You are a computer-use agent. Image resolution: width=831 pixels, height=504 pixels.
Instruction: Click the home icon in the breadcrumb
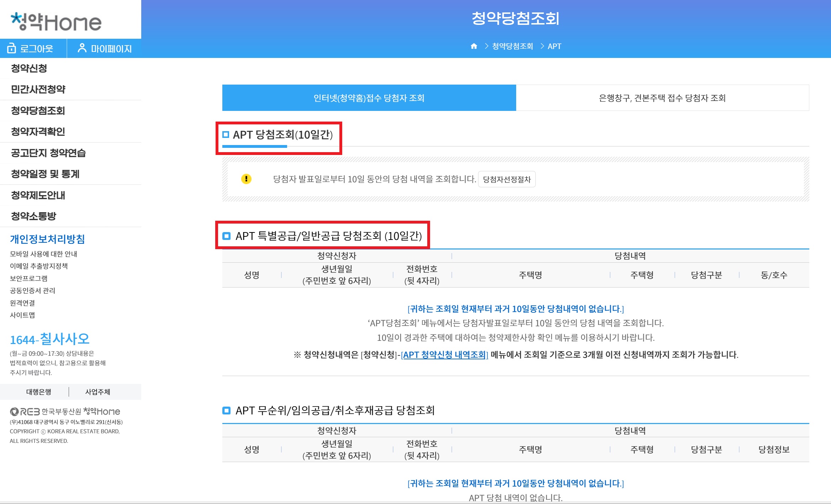(x=475, y=46)
